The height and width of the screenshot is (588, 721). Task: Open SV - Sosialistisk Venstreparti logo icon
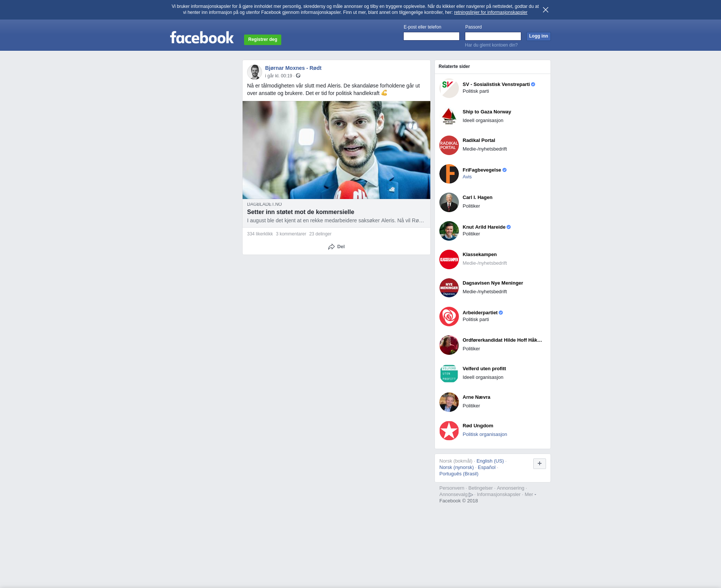(449, 88)
